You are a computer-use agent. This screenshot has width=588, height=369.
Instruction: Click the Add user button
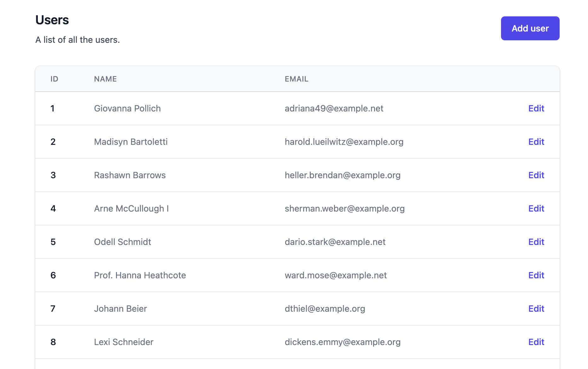pos(530,28)
